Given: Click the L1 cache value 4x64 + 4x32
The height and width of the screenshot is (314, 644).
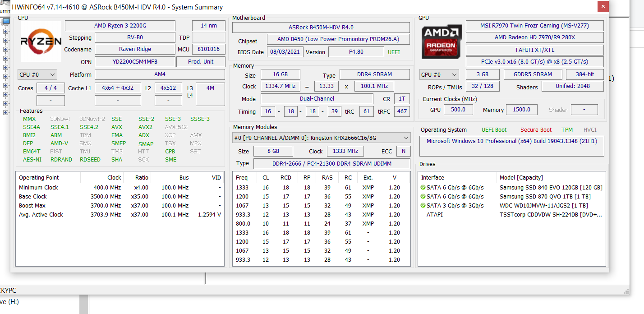Looking at the screenshot, I should pos(118,88).
